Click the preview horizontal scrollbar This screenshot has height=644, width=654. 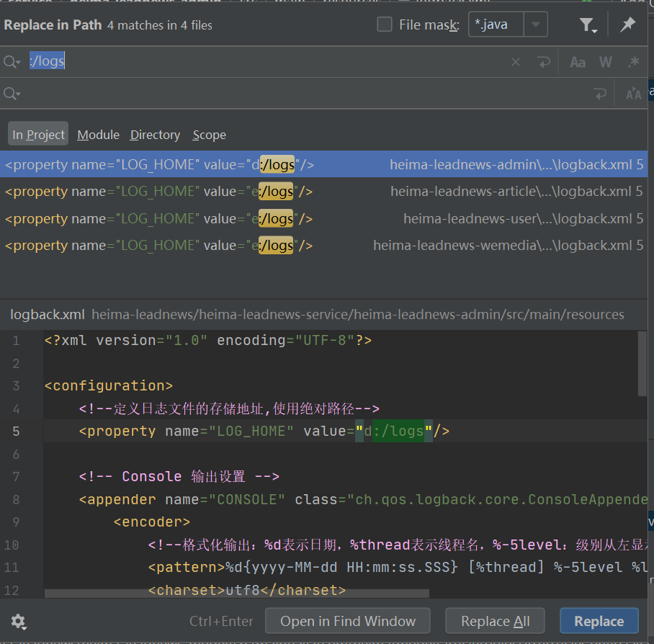click(236, 594)
